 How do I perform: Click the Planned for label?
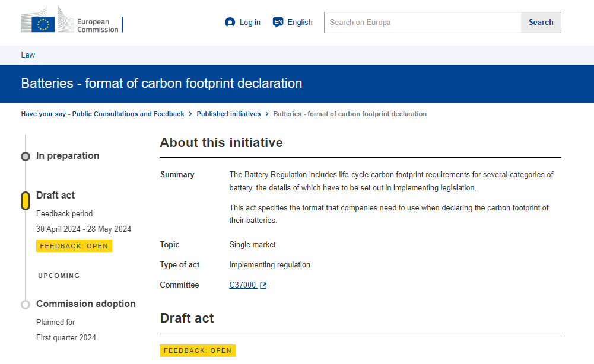pyautogui.click(x=56, y=323)
